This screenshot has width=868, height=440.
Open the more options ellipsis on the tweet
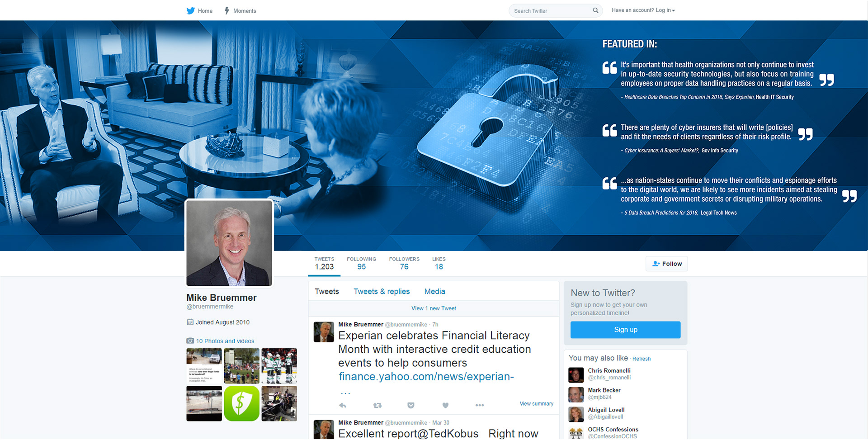coord(480,405)
